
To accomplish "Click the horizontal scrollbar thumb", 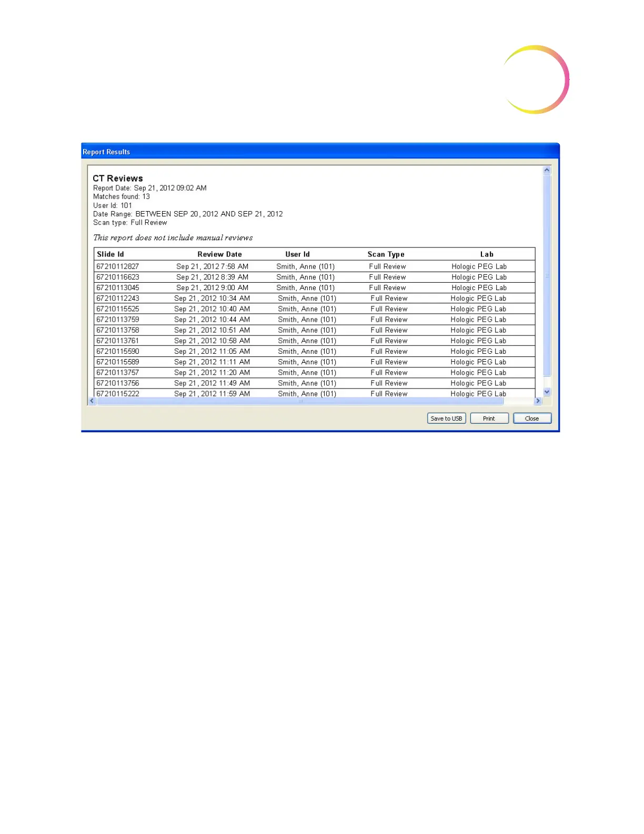I will pos(300,401).
